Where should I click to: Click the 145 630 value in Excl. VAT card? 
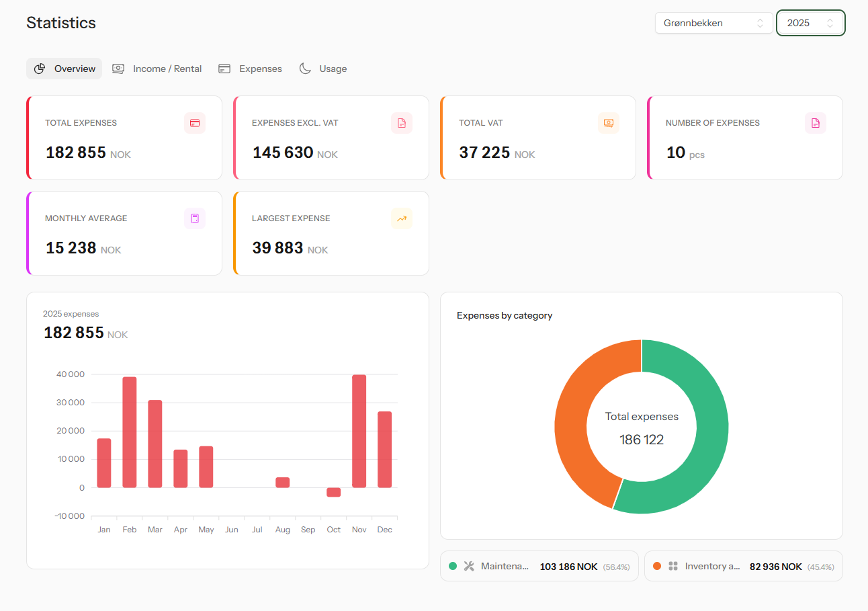click(283, 153)
